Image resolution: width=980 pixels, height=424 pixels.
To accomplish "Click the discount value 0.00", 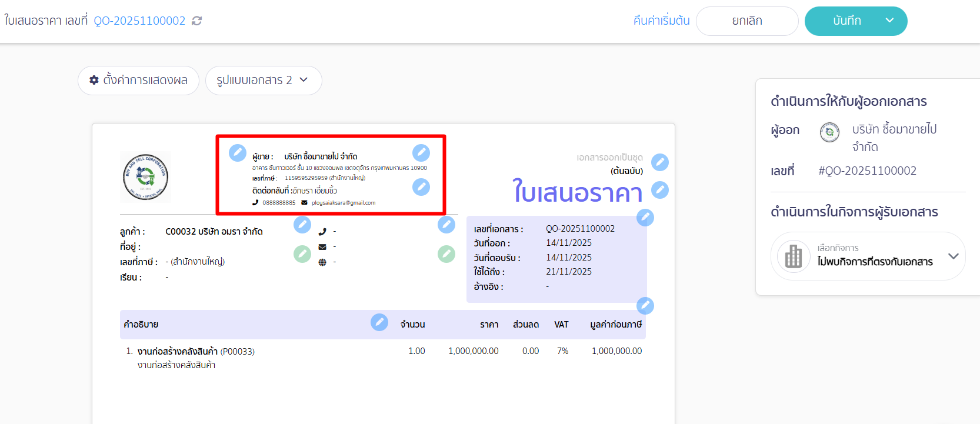I will (x=531, y=351).
